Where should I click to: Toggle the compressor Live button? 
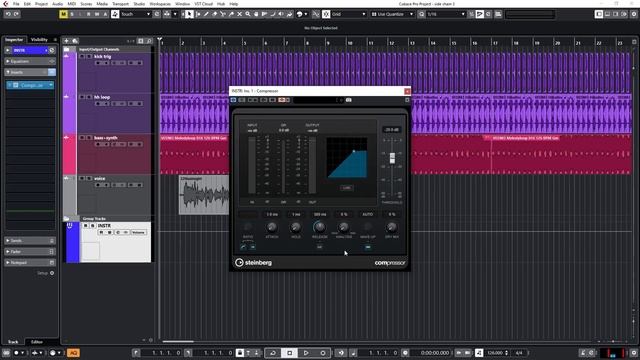click(347, 188)
